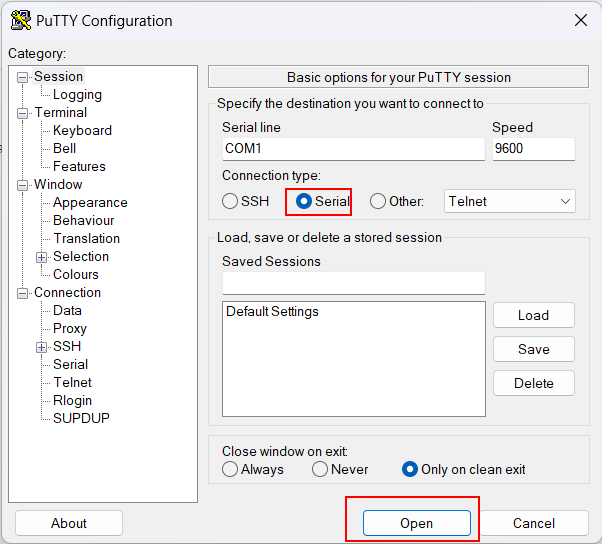Expand the SSH subtree under Connection

click(x=41, y=347)
